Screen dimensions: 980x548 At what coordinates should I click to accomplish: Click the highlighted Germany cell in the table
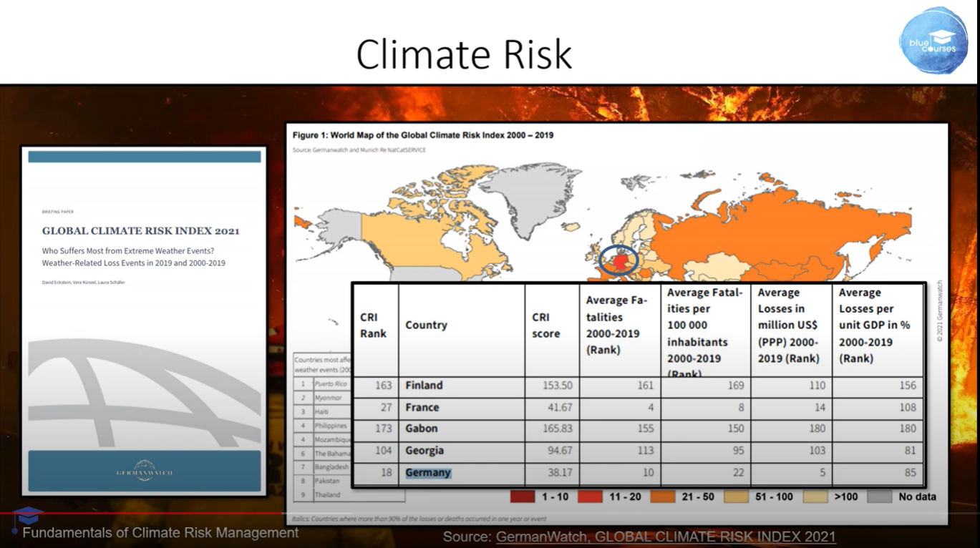[428, 473]
